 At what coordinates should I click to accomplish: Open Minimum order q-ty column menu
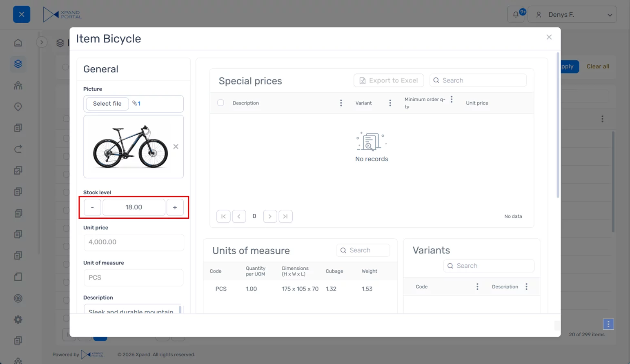pos(451,100)
